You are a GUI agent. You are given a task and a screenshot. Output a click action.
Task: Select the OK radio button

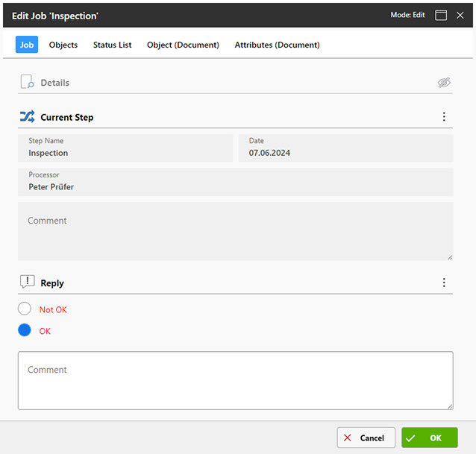[25, 330]
